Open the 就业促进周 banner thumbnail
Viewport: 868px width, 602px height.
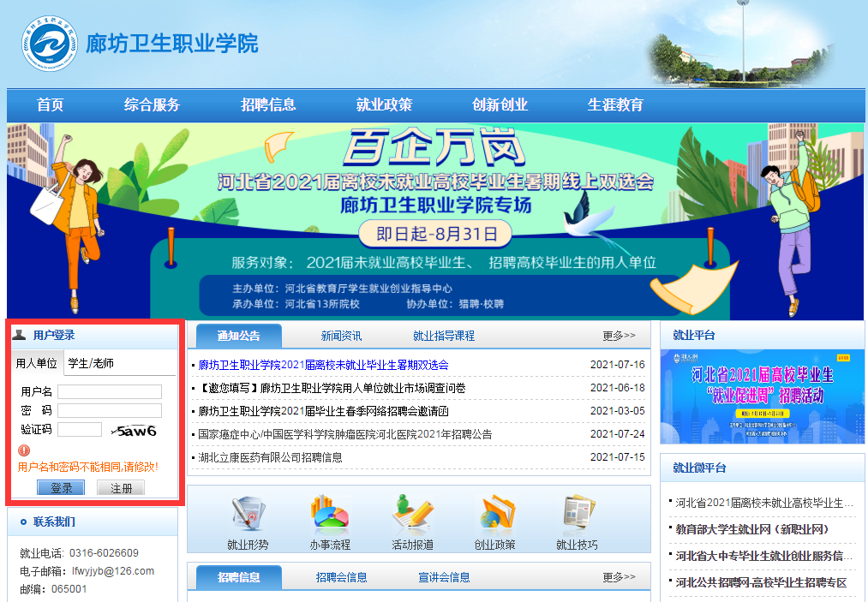coord(762,396)
